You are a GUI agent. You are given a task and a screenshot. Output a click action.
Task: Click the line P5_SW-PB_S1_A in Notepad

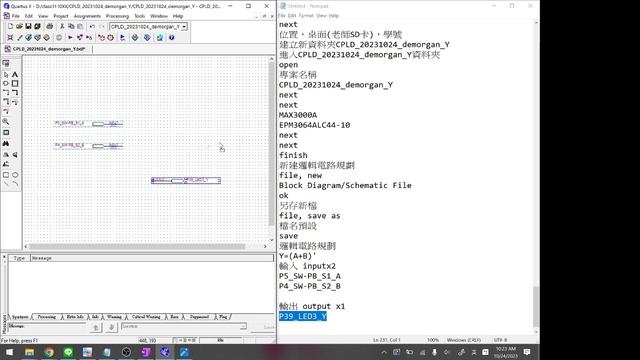pyautogui.click(x=310, y=276)
